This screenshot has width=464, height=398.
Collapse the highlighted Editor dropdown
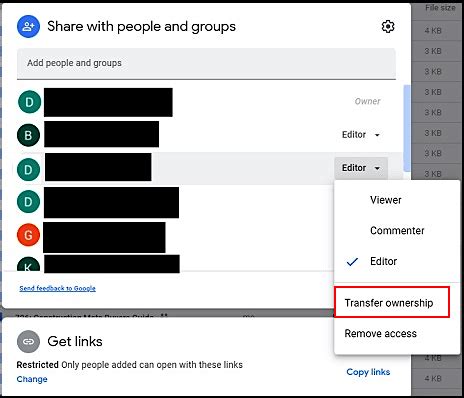click(361, 168)
